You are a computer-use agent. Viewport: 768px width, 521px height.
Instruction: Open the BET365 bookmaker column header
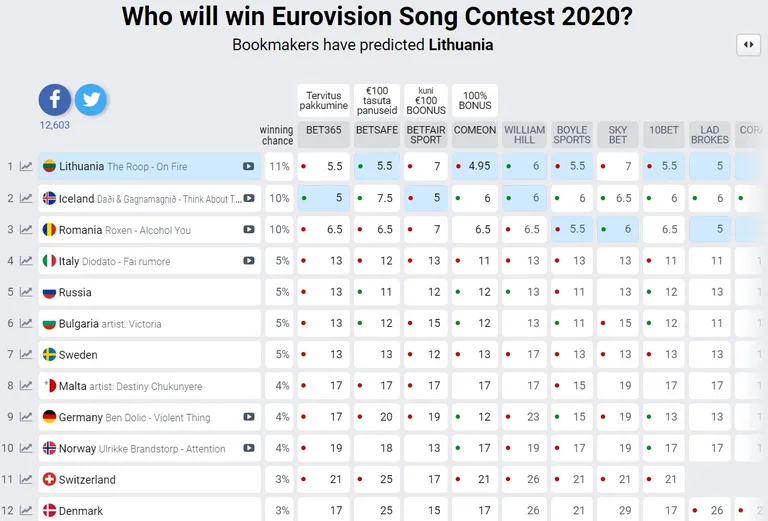(x=324, y=135)
